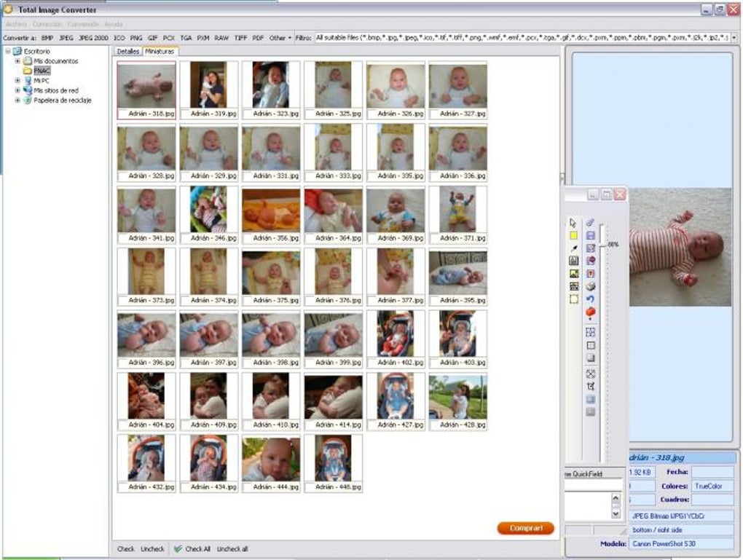
Task: Open the Archivo menu
Action: coord(16,24)
